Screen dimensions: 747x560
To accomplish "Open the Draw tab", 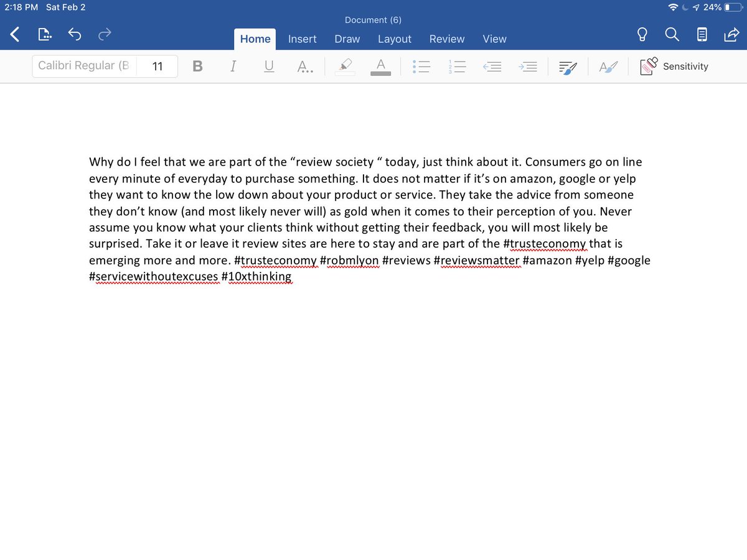I will click(347, 39).
